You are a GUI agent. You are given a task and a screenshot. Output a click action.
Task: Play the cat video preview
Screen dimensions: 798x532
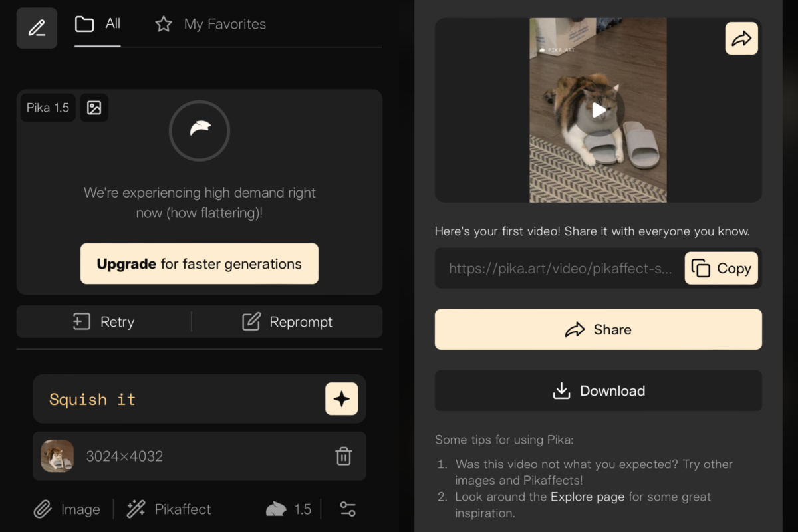598,110
